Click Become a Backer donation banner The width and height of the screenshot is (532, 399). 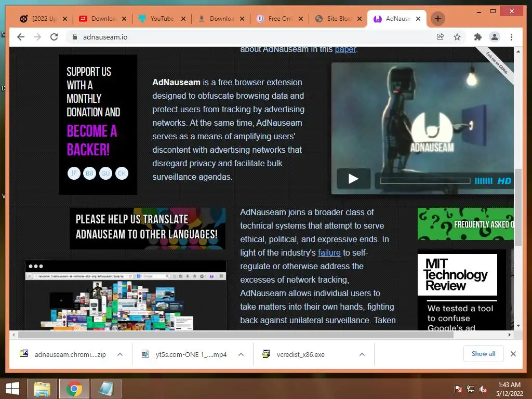[98, 125]
